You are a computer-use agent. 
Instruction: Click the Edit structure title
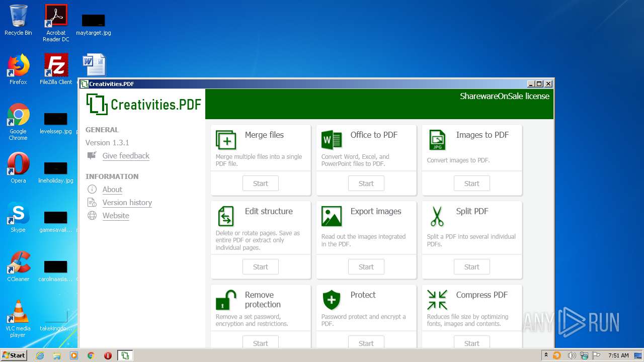click(269, 211)
